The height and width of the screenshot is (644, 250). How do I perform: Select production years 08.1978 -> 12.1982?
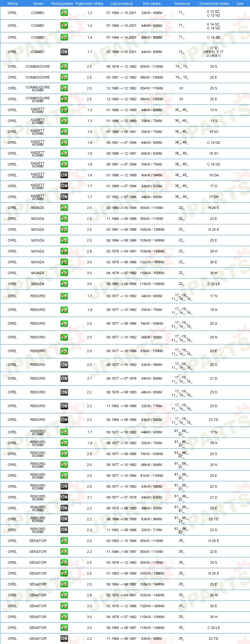(x=121, y=66)
